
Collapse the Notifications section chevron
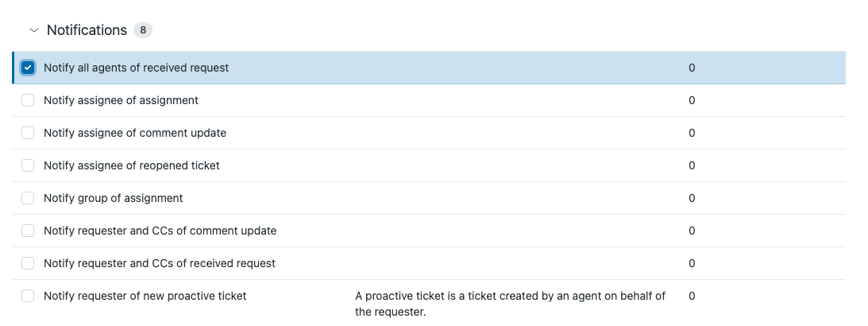tap(33, 30)
